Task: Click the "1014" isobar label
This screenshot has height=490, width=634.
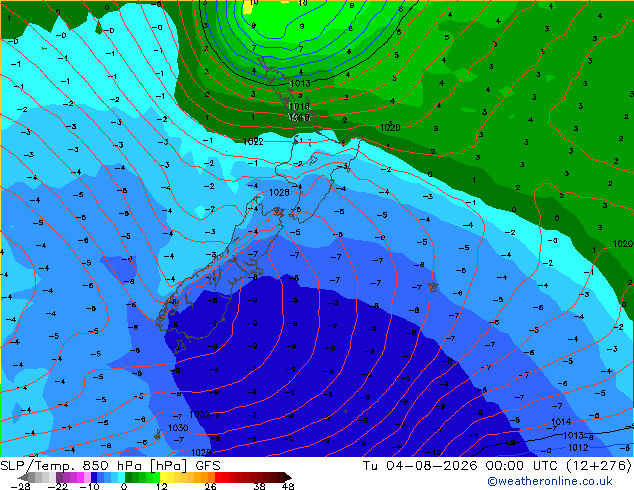Action: tap(561, 422)
